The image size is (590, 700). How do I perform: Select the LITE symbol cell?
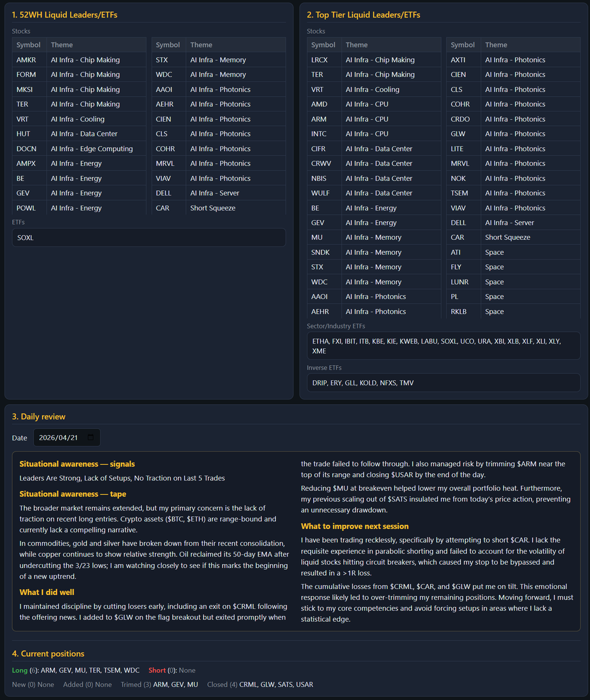coord(463,149)
